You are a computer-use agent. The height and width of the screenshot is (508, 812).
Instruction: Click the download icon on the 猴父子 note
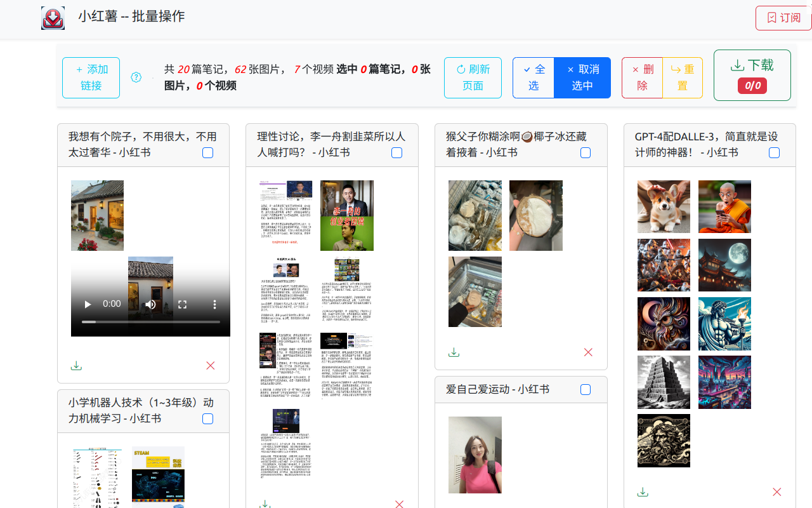click(x=454, y=351)
